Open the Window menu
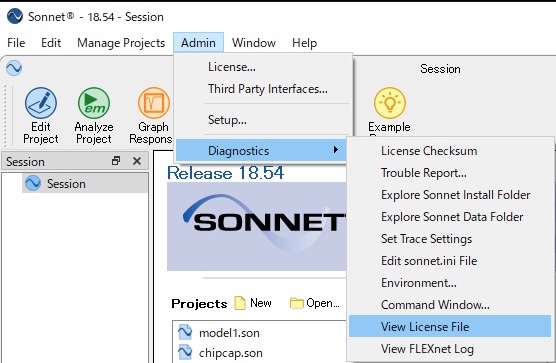Image resolution: width=556 pixels, height=363 pixels. click(254, 43)
